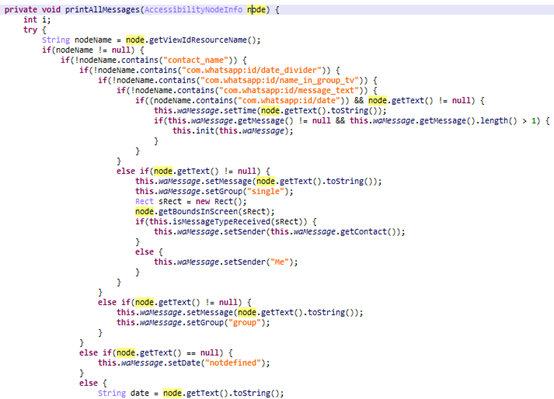Click the "Me" string in setSender
Screen dimensions: 554x399
coord(279,262)
